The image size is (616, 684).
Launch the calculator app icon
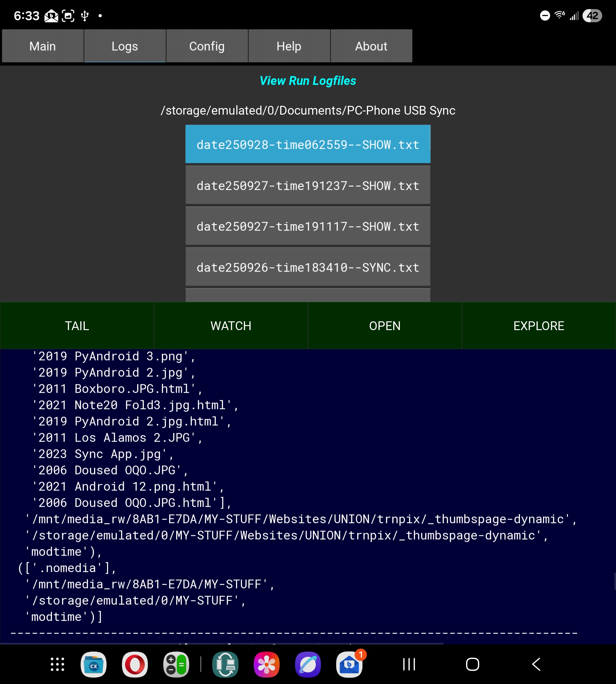click(x=176, y=664)
